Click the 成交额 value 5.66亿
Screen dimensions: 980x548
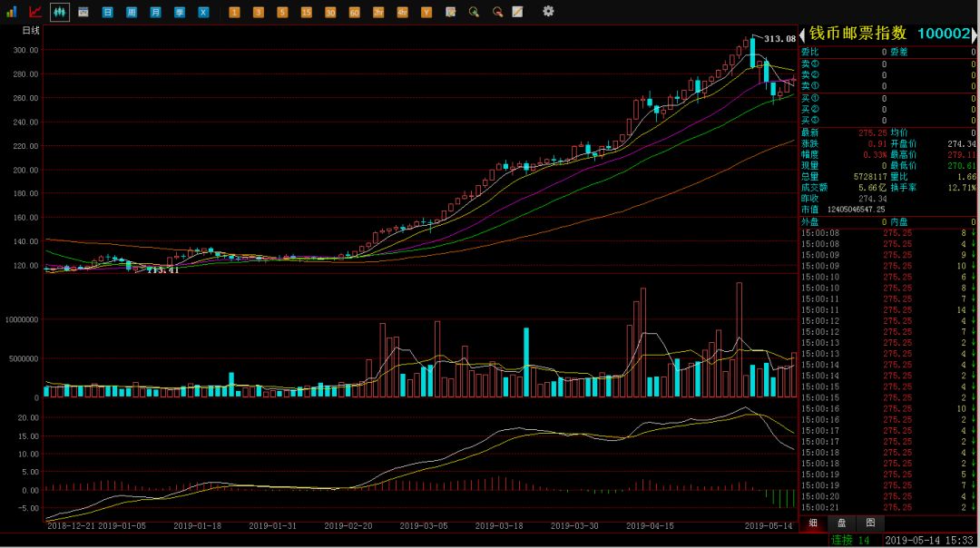coord(873,188)
